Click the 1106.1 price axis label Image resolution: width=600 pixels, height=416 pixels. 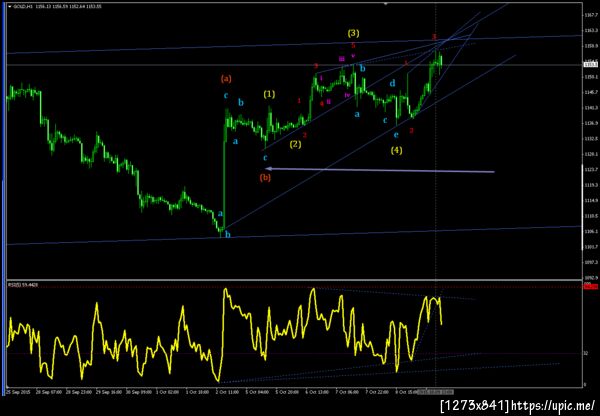[590, 232]
